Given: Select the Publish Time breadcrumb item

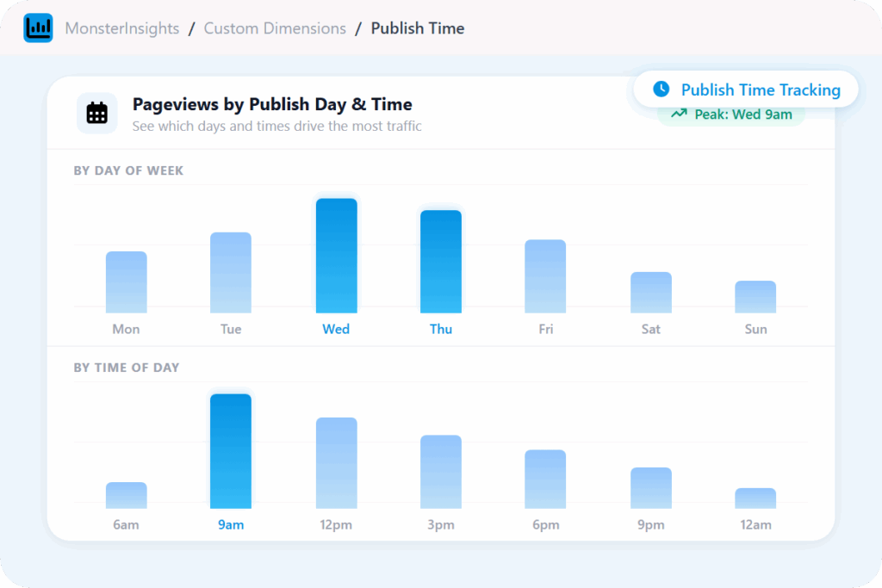Looking at the screenshot, I should coord(417,28).
